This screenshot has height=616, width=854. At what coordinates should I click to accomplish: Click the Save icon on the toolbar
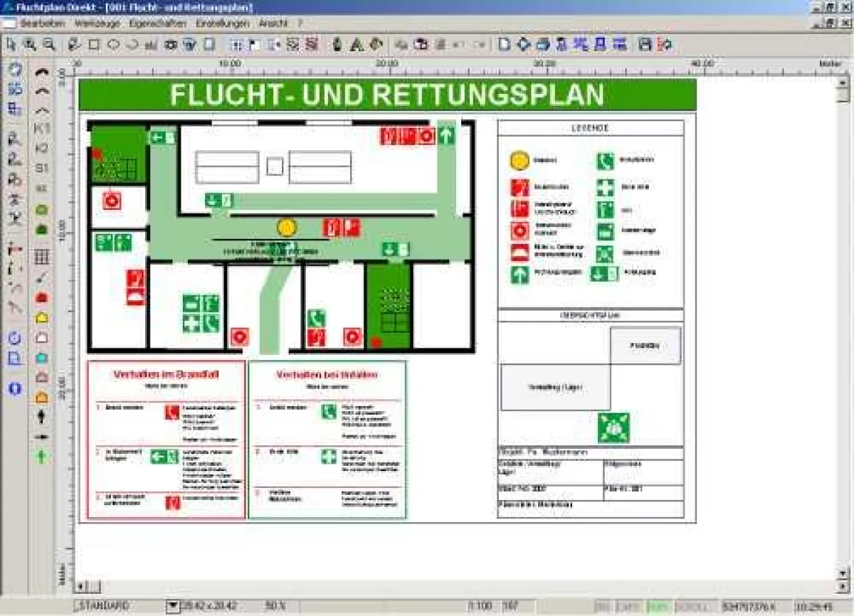644,44
